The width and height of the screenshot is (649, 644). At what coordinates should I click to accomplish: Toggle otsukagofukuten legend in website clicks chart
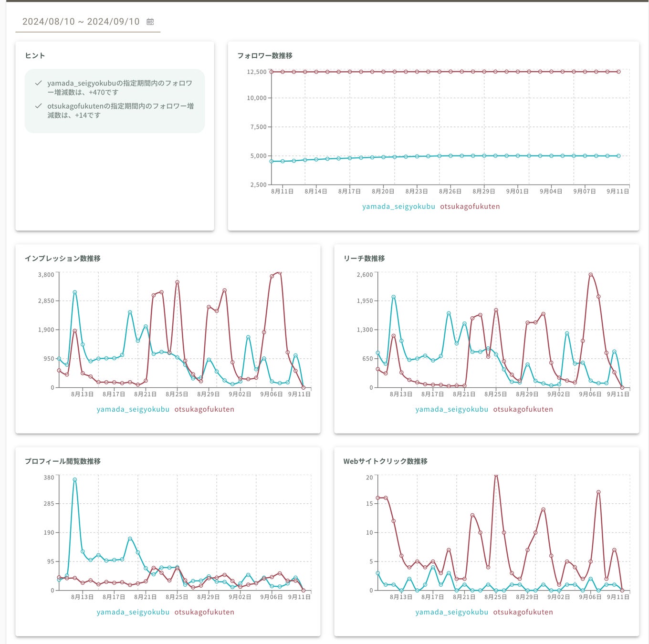(523, 612)
